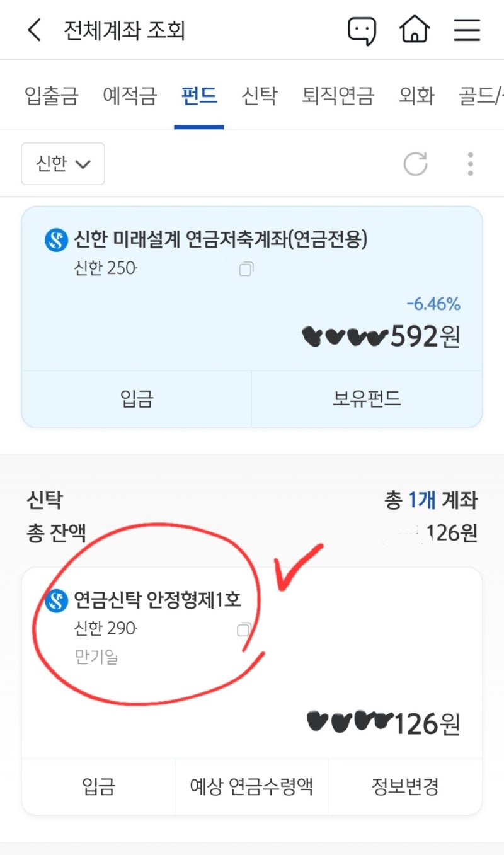
Task: Open the 연금신탁 안정형제1호 account
Action: click(x=157, y=599)
